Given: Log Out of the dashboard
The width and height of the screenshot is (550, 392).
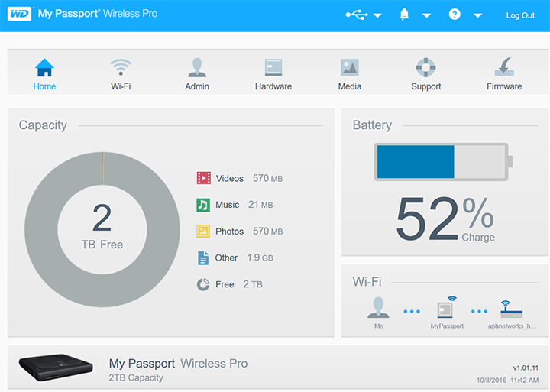Looking at the screenshot, I should [520, 15].
